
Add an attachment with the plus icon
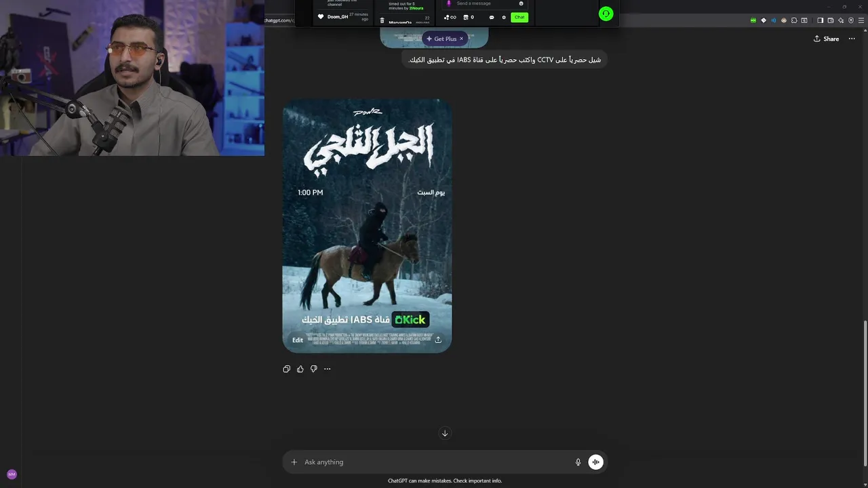click(294, 462)
